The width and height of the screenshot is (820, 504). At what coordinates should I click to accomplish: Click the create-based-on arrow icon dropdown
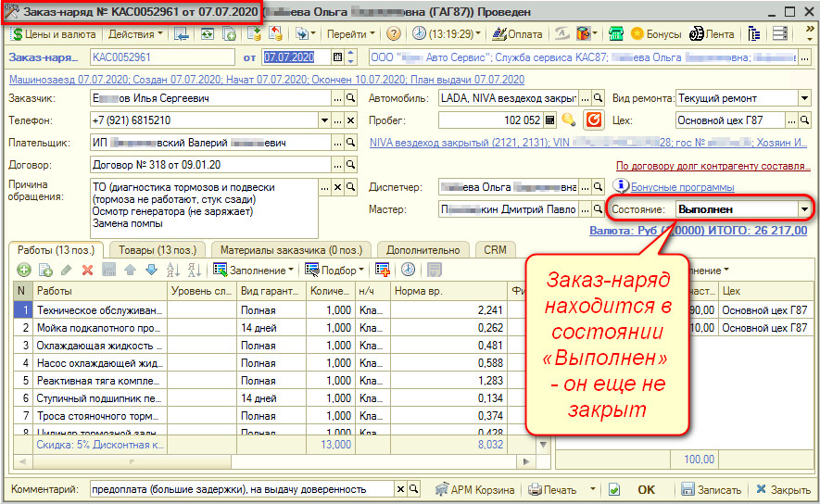click(x=306, y=34)
